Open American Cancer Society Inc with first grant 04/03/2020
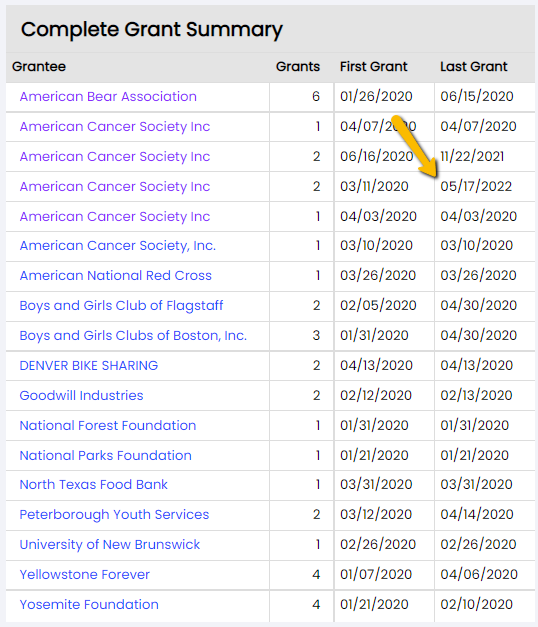The height and width of the screenshot is (627, 538). [x=115, y=216]
